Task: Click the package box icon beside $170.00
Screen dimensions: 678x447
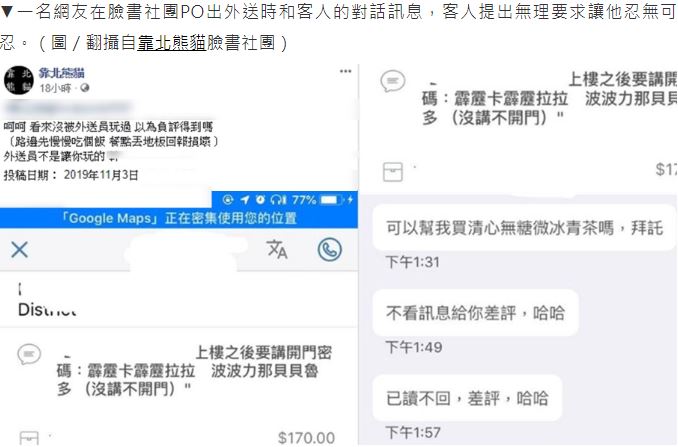Action: pyautogui.click(x=29, y=438)
